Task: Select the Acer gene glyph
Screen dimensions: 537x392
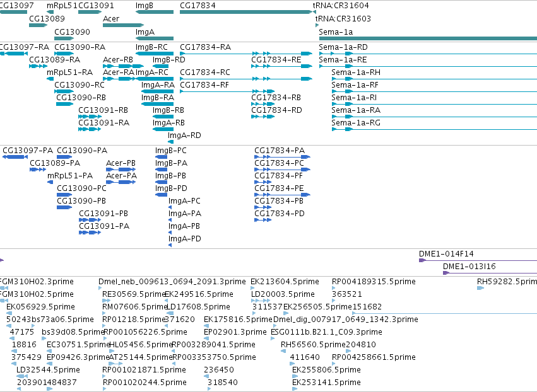Action: point(123,25)
